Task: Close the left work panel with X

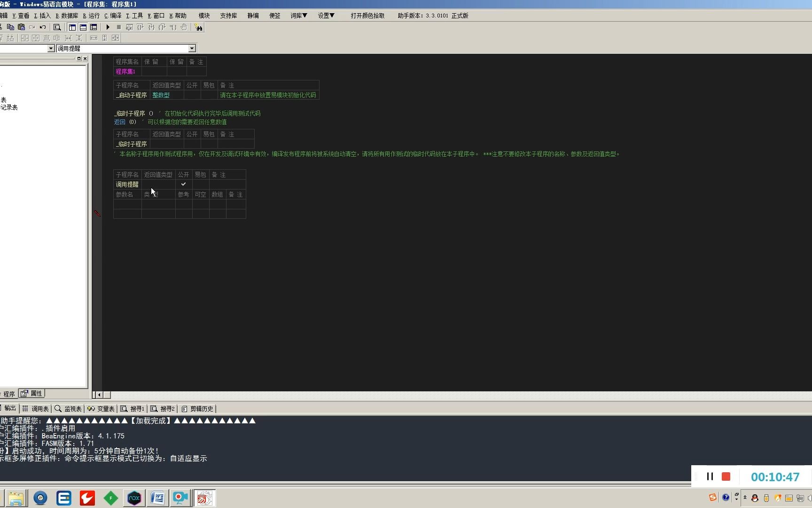Action: coord(85,58)
